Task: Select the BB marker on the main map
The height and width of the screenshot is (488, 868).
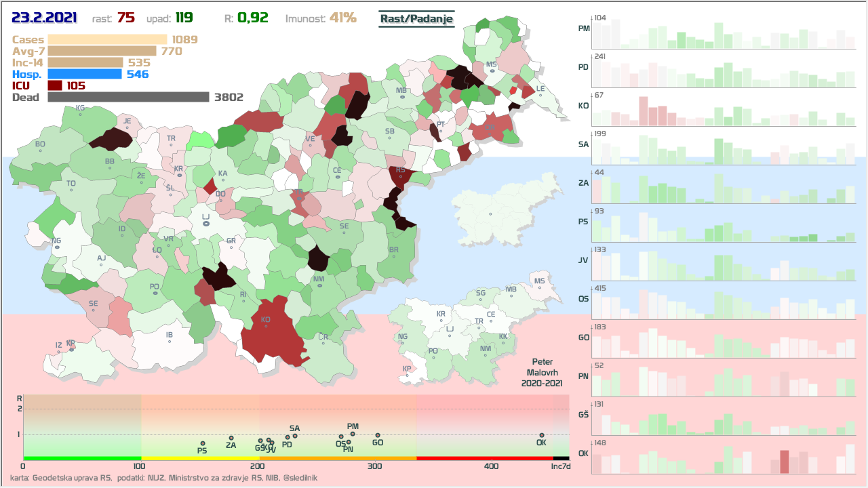Action: tap(110, 167)
